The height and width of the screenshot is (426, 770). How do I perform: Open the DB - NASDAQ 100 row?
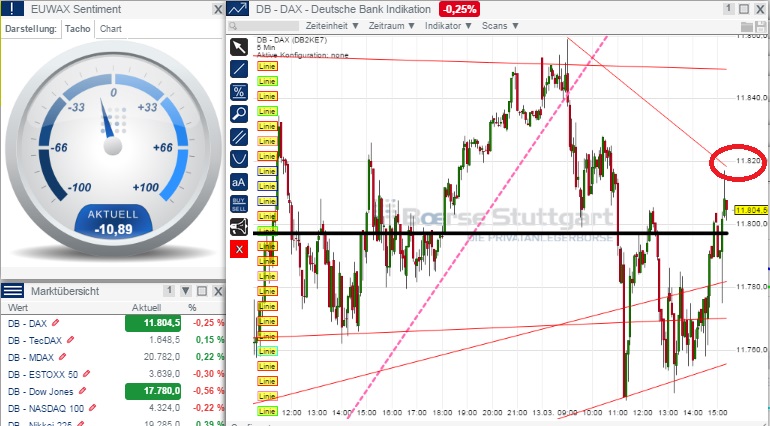coord(113,408)
